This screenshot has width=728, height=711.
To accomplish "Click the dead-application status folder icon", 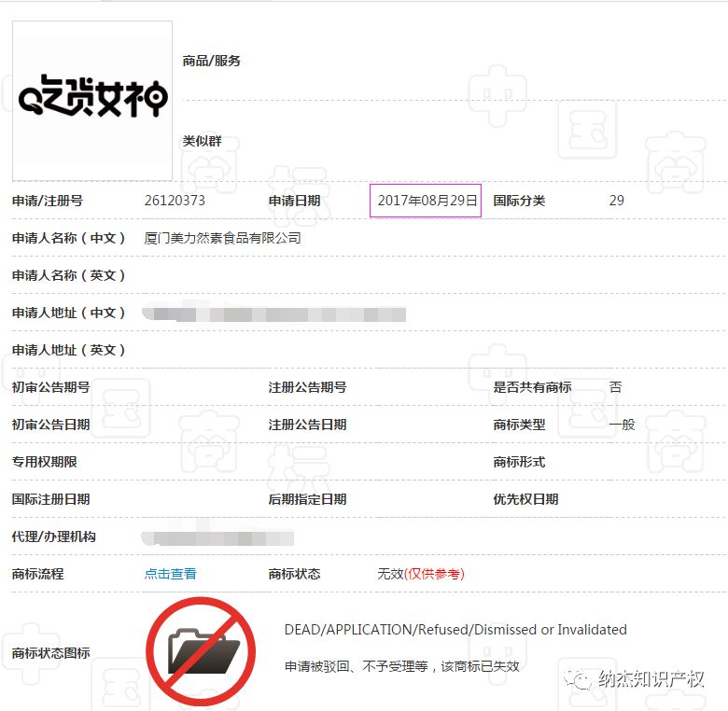I will point(201,651).
